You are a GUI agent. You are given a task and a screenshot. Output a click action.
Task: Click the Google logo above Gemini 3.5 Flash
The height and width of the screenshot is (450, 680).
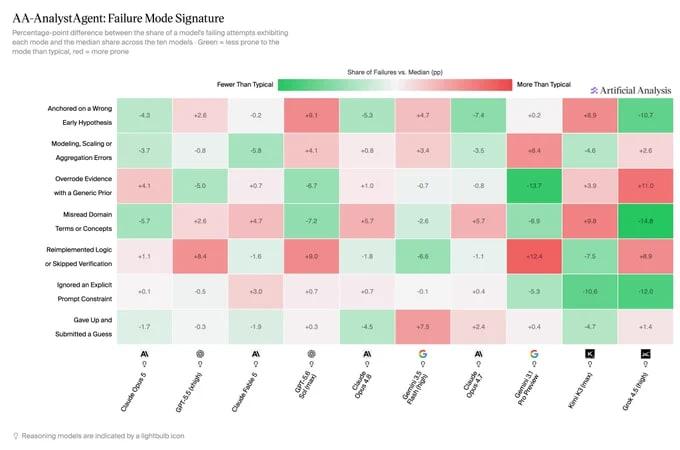[x=423, y=354]
